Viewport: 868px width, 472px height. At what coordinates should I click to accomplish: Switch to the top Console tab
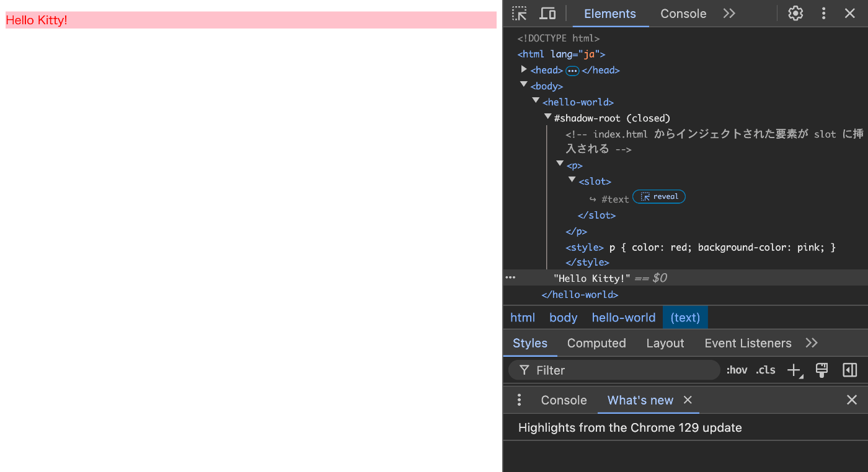point(683,14)
